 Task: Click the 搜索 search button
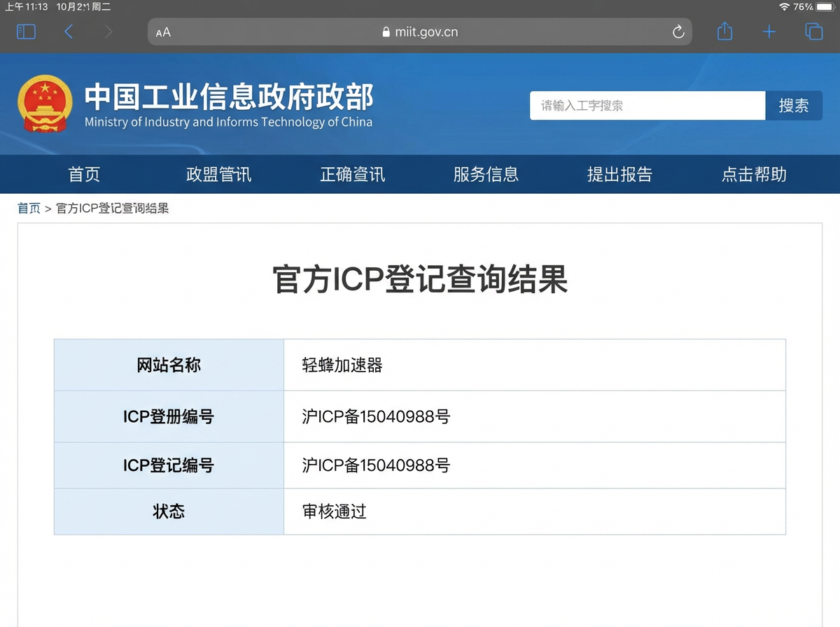794,105
